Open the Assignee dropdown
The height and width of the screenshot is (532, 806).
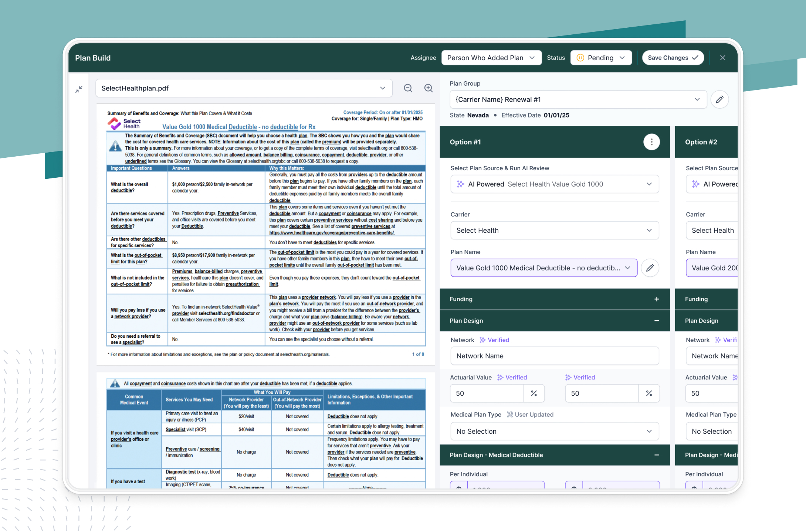click(x=491, y=58)
